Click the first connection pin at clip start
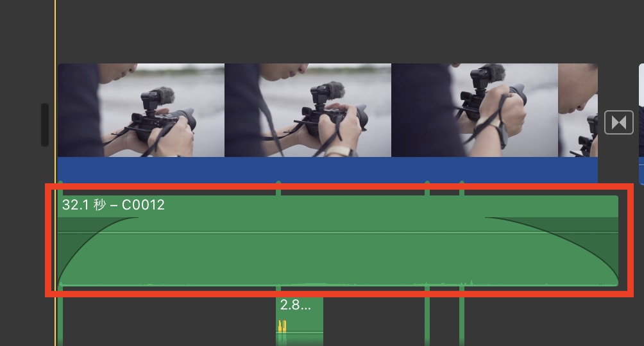The height and width of the screenshot is (346, 644). [x=60, y=188]
